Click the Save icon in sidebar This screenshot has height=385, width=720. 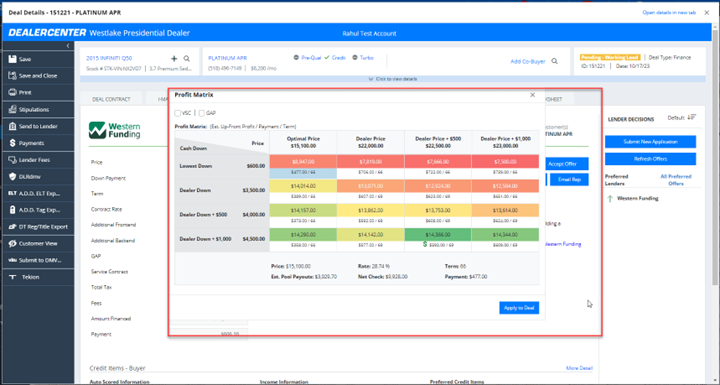(x=12, y=59)
